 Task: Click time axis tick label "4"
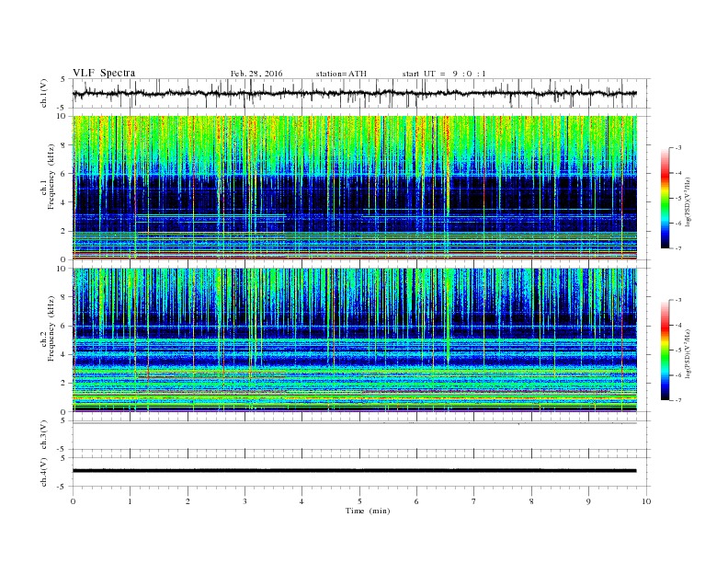pos(301,501)
